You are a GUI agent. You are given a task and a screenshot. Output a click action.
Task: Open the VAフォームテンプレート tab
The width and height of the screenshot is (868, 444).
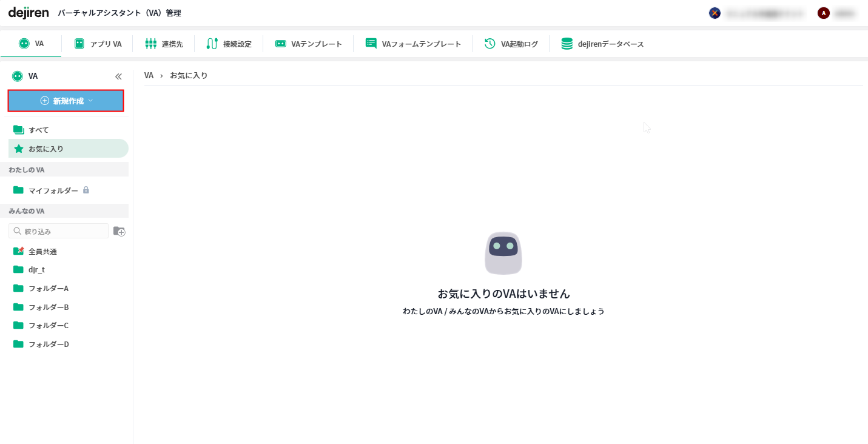click(413, 44)
